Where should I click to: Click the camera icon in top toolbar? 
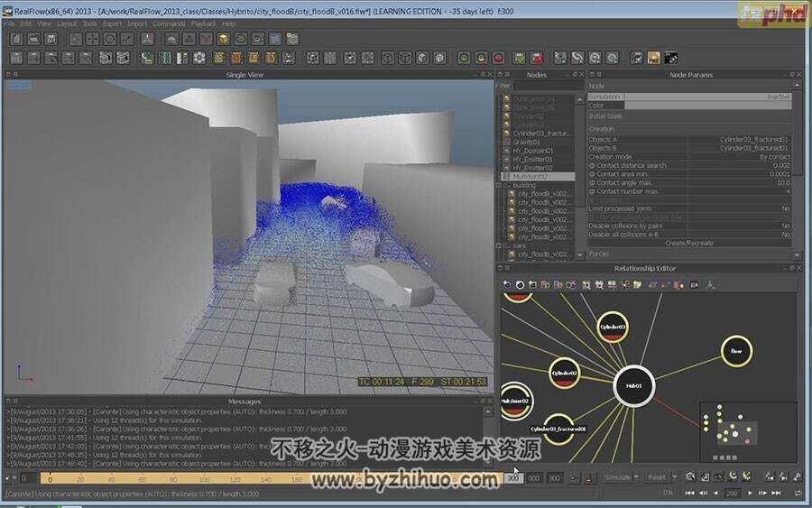coord(258,39)
